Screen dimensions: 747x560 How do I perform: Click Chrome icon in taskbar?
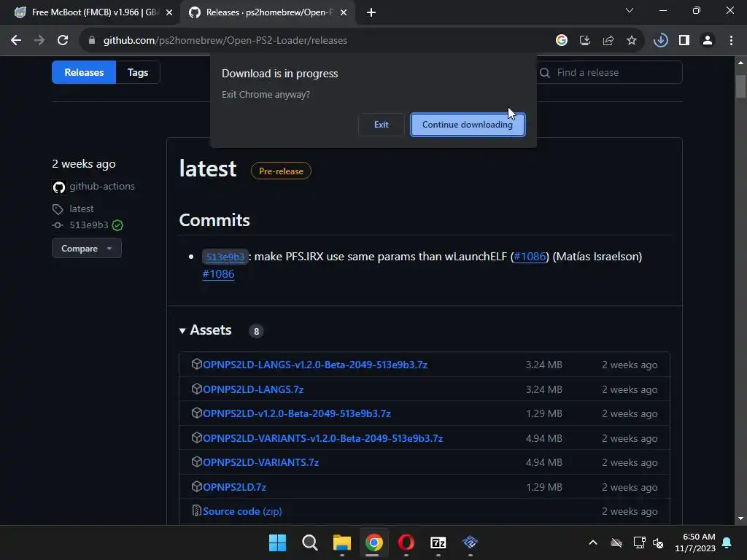coord(374,542)
